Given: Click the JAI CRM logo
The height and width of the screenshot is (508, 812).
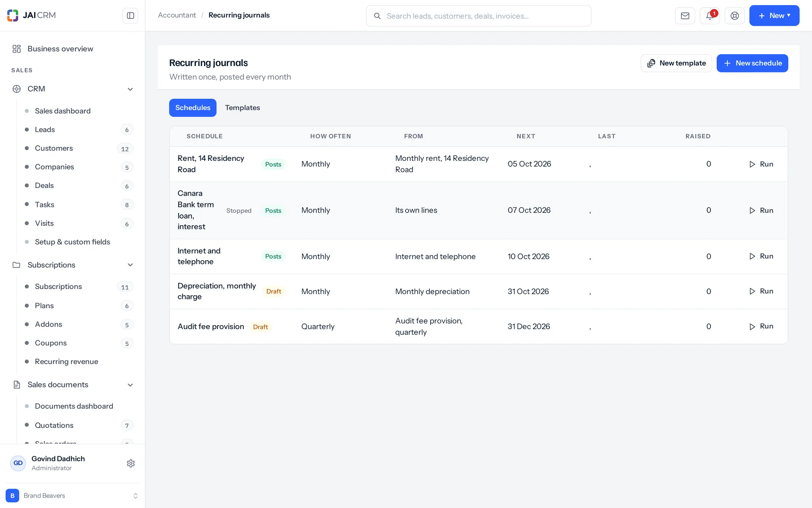Looking at the screenshot, I should (x=31, y=15).
